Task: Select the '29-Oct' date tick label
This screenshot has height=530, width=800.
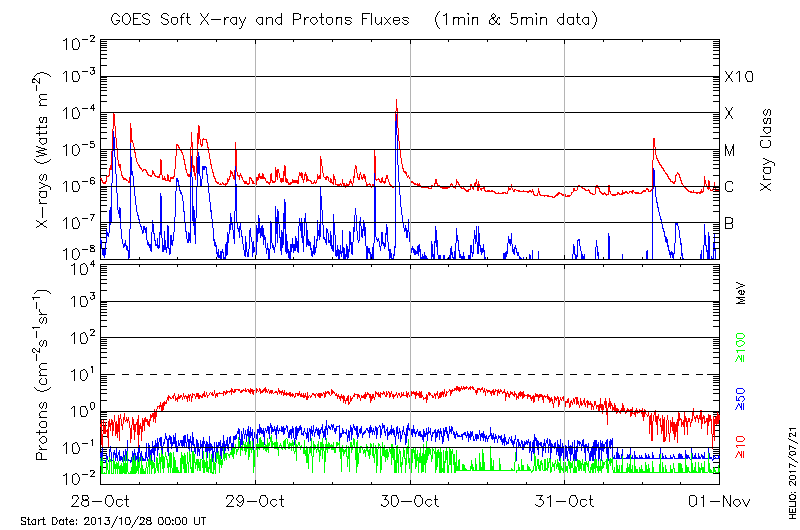Action: (x=256, y=500)
